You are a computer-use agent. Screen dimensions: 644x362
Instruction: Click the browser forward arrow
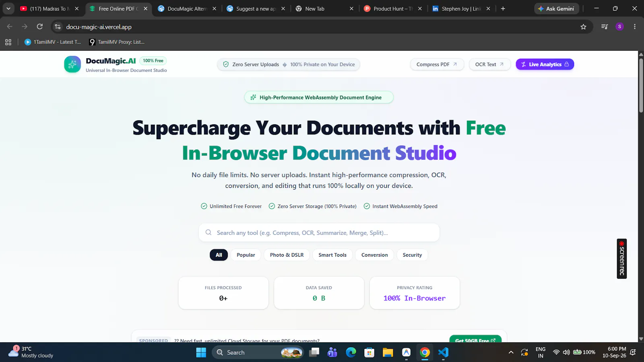25,27
